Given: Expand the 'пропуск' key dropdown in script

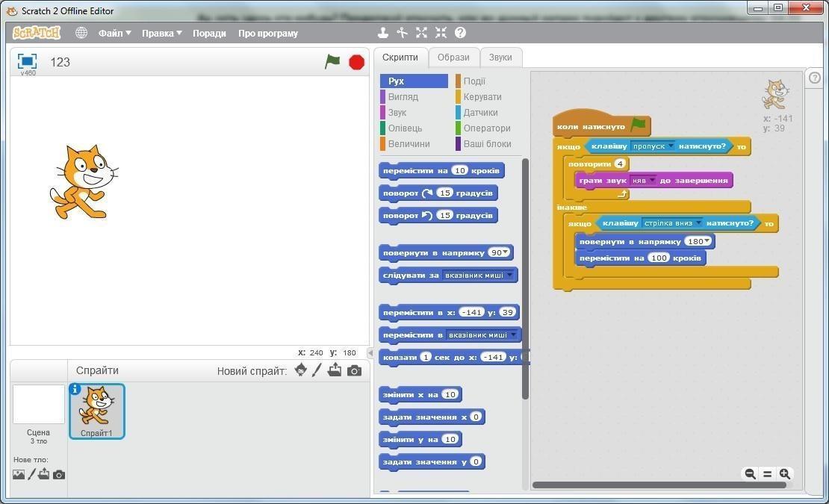Looking at the screenshot, I should click(670, 146).
